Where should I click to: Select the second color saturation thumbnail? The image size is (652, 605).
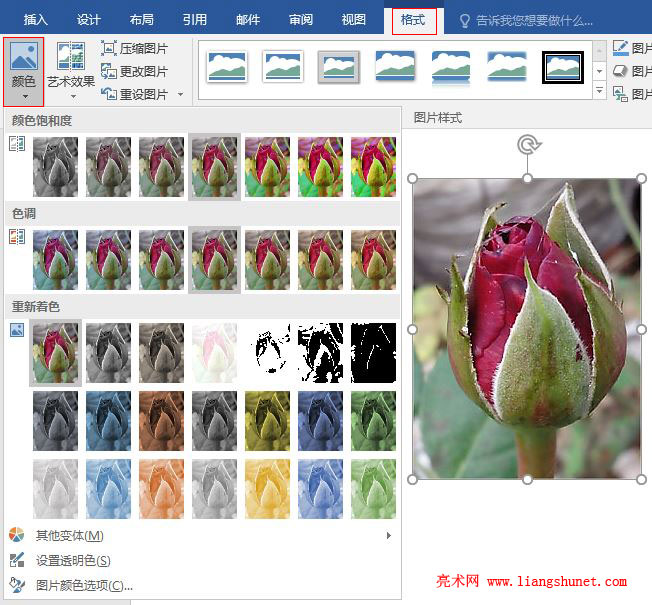pyautogui.click(x=108, y=167)
